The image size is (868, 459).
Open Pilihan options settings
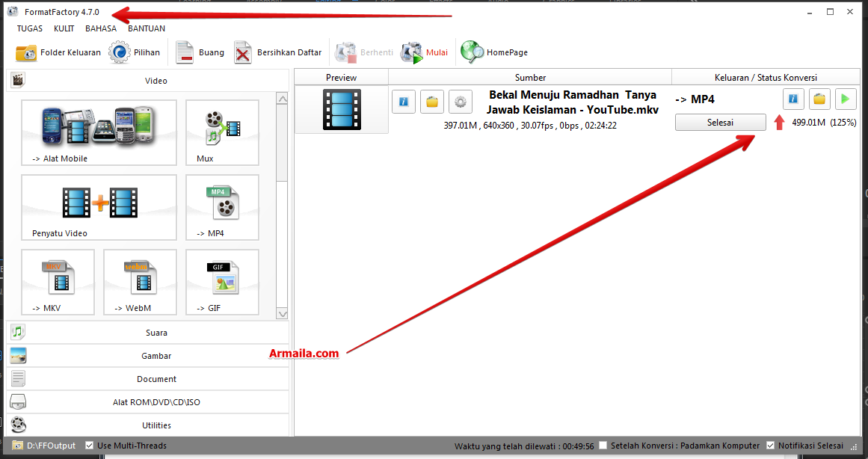[134, 52]
